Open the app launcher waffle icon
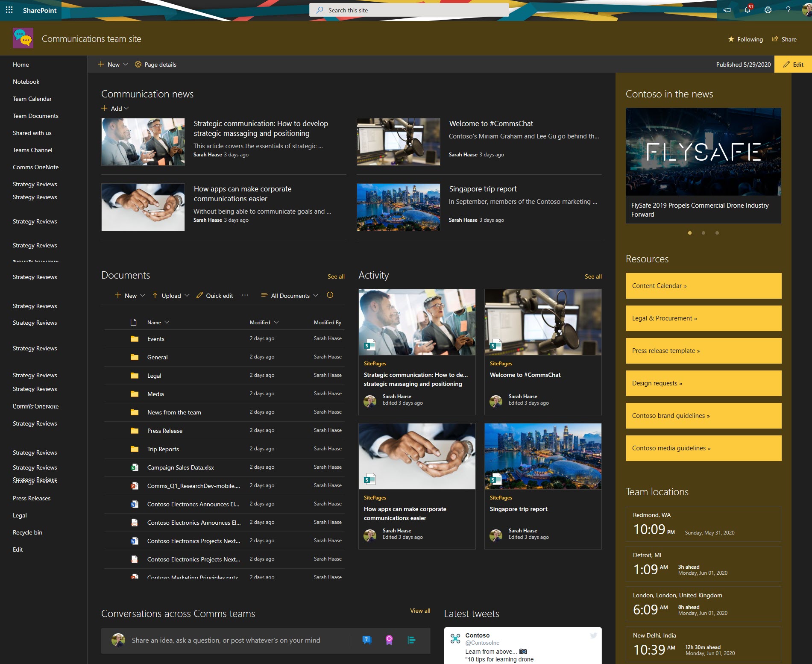812x664 pixels. click(9, 10)
